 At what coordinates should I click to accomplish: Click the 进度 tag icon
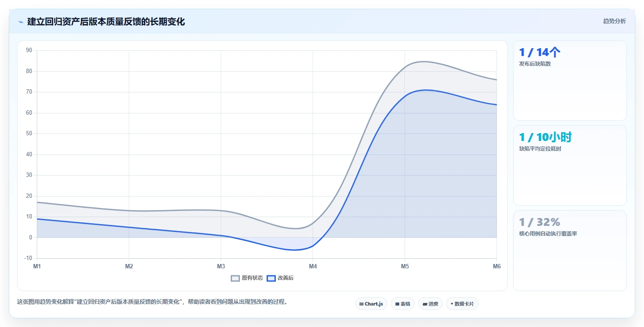pyautogui.click(x=425, y=304)
